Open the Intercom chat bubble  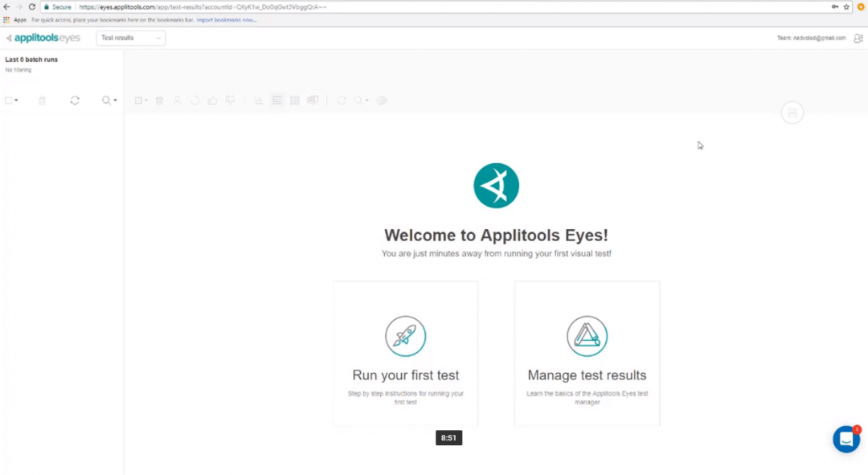pyautogui.click(x=845, y=439)
